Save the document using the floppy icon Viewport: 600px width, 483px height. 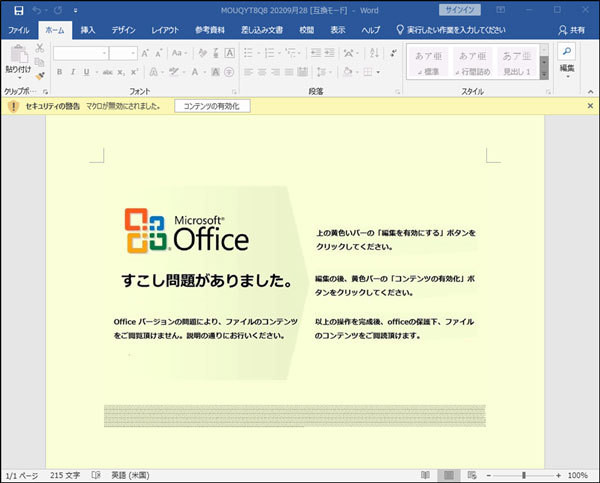18,10
